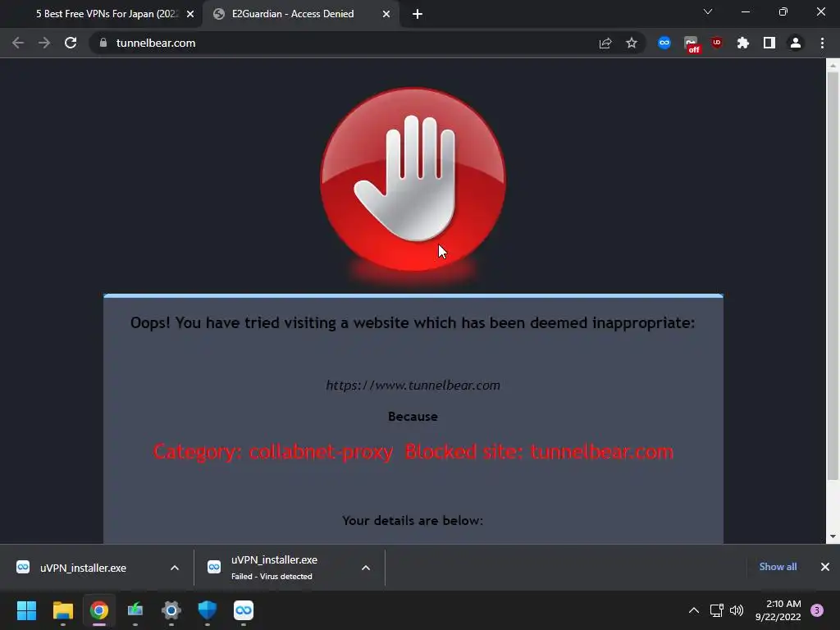Open Chrome's three-dot menu

(822, 43)
